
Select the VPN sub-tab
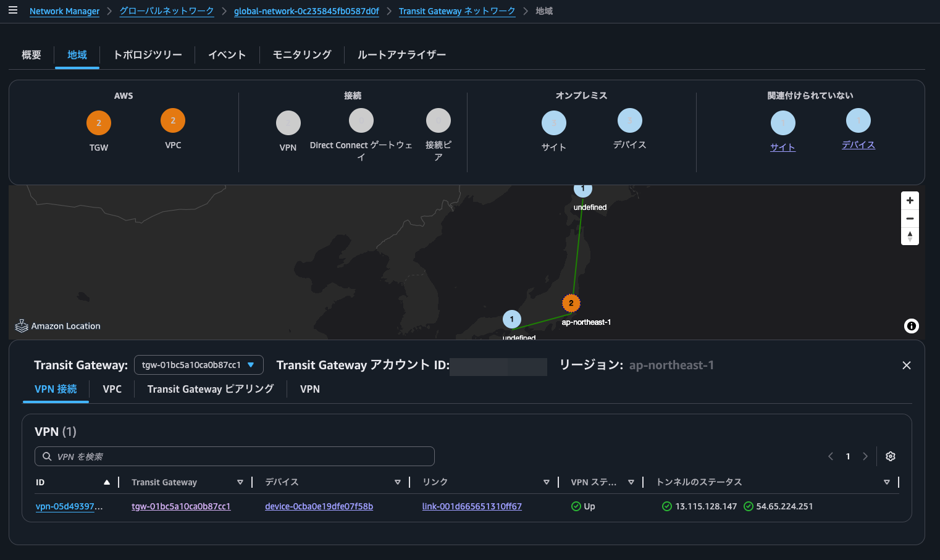(x=310, y=389)
